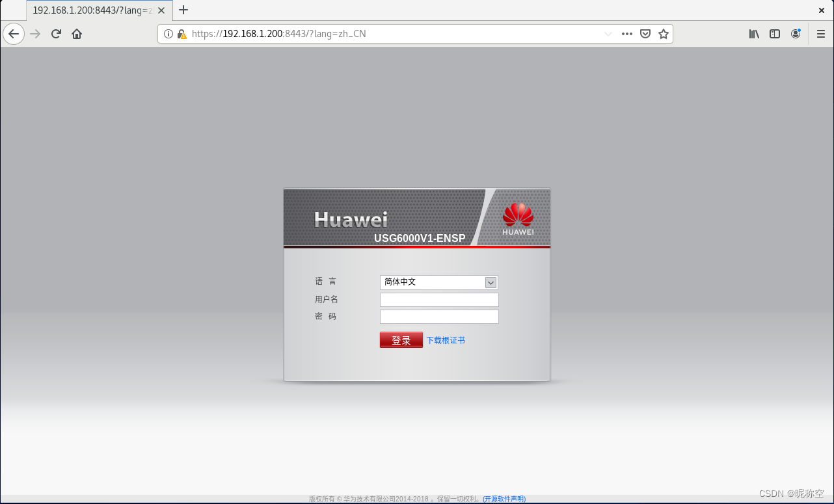834x504 pixels.
Task: Click the Huawei logo in banner
Action: [x=518, y=219]
